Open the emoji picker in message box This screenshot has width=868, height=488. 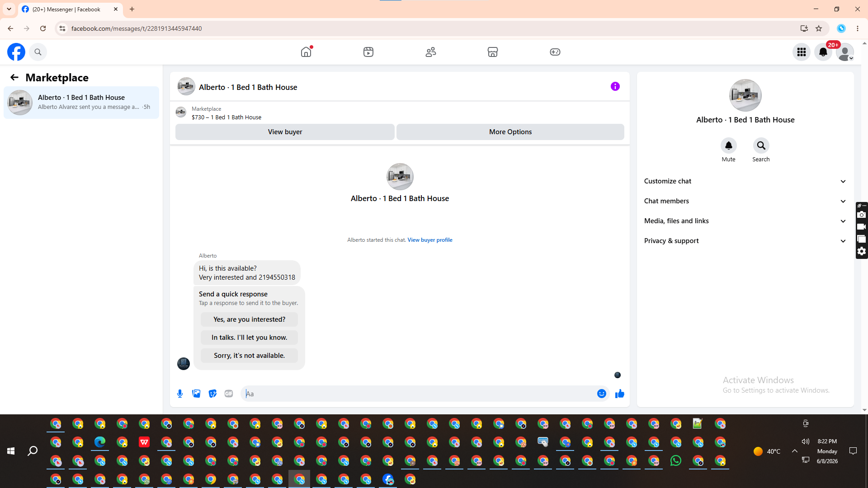tap(602, 394)
